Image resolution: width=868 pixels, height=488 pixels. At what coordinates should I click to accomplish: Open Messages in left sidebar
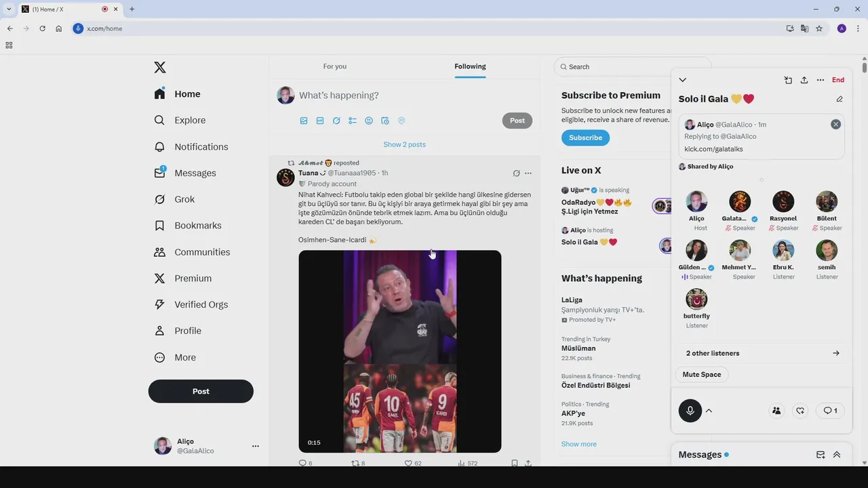click(x=185, y=173)
